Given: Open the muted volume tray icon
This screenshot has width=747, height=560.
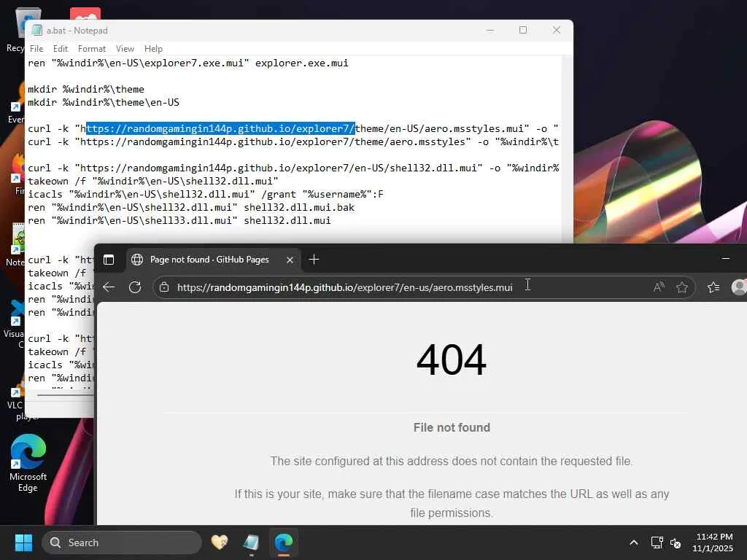Looking at the screenshot, I should (x=676, y=542).
